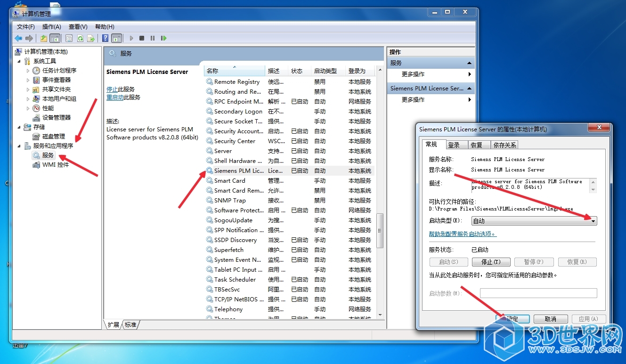626x364 pixels.
Task: Click 帮助我配置服务启动选项 link
Action: click(x=463, y=234)
